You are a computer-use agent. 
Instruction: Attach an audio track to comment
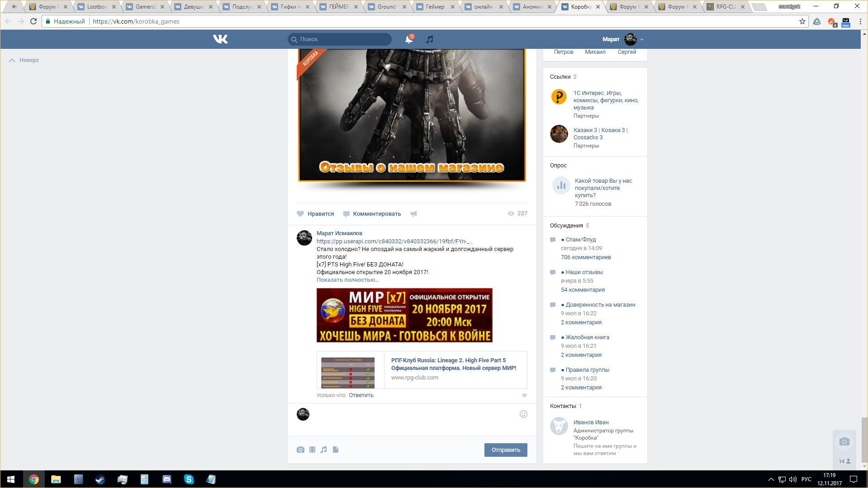coord(323,450)
